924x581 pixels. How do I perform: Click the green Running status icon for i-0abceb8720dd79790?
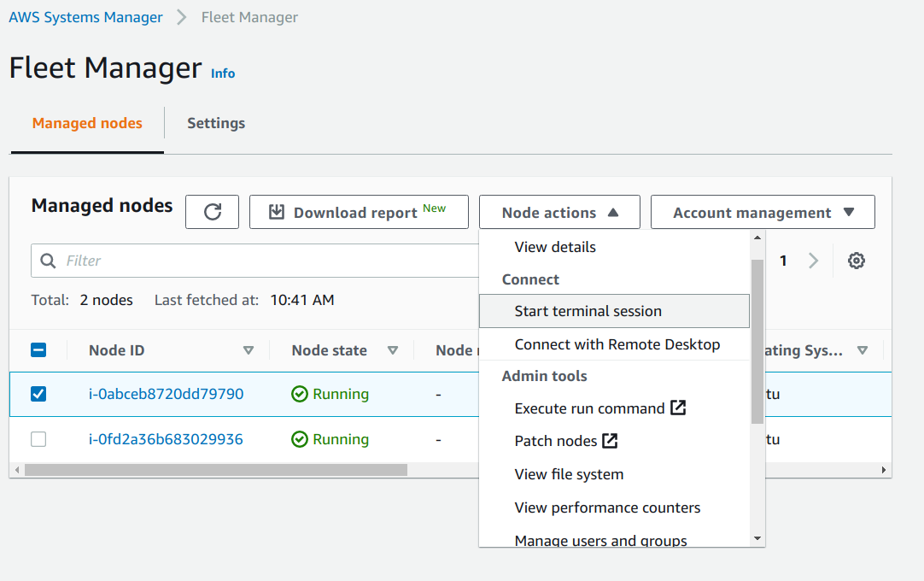point(300,394)
